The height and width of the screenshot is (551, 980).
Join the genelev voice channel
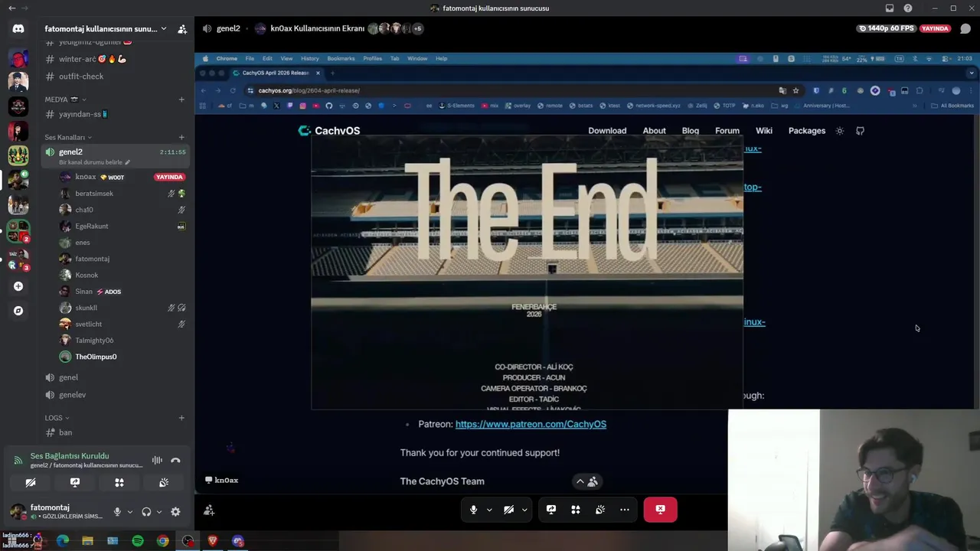115,395
